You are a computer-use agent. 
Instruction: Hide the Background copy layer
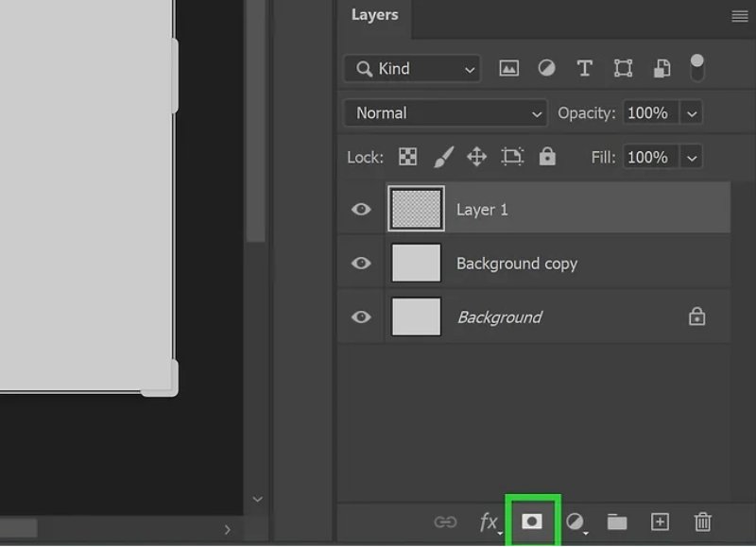[360, 263]
